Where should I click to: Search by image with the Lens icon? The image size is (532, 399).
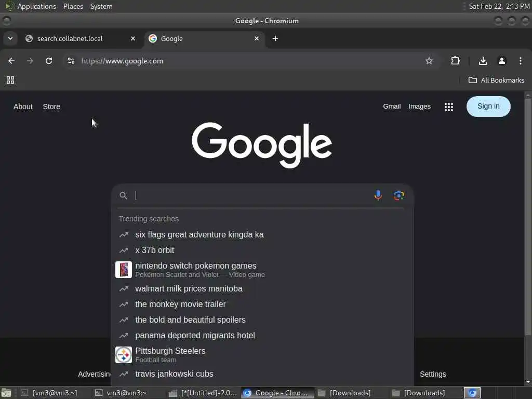coord(398,195)
